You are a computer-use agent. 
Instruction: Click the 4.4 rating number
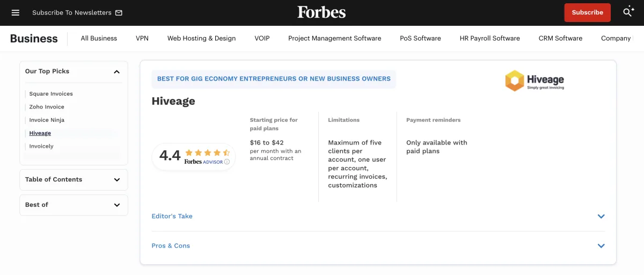click(x=170, y=156)
